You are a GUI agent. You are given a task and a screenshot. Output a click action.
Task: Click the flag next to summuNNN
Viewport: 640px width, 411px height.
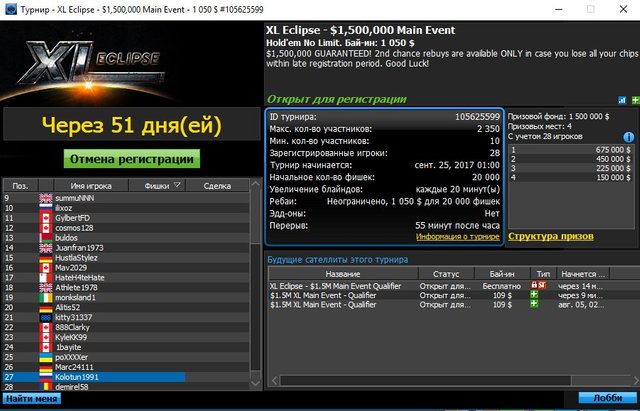click(46, 198)
